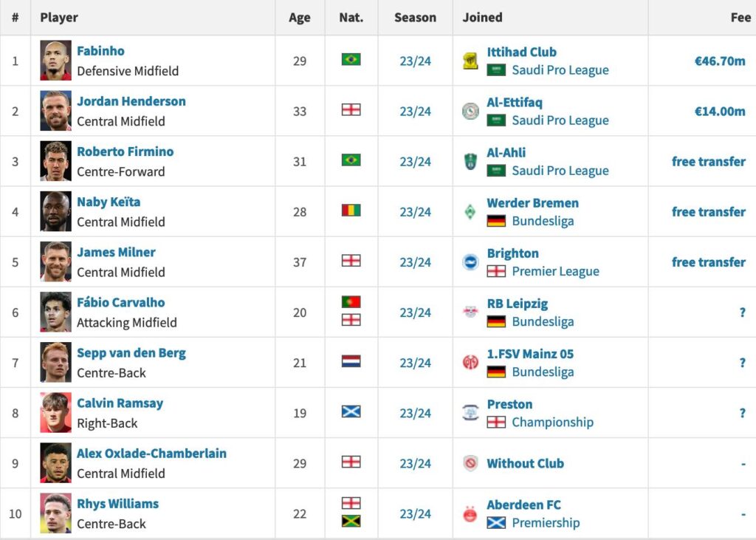Click the Ittihad Club crest icon
The height and width of the screenshot is (540, 756).
point(470,61)
